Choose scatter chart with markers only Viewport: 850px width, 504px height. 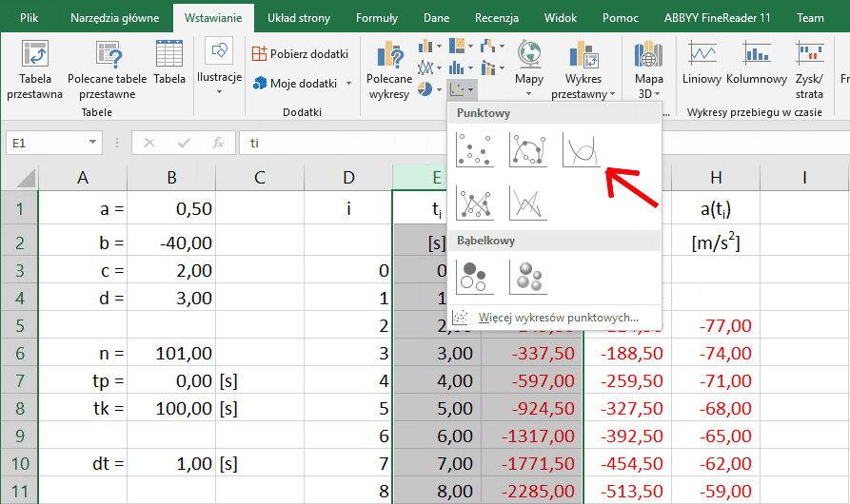point(475,151)
